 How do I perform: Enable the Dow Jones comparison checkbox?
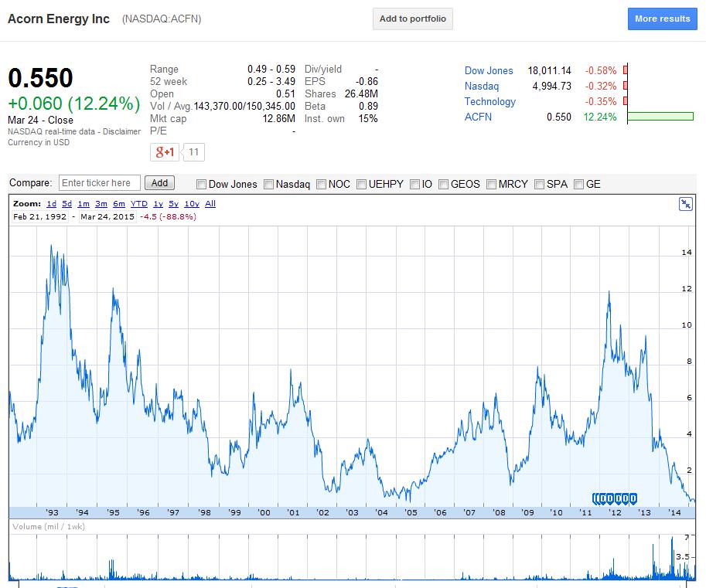202,184
